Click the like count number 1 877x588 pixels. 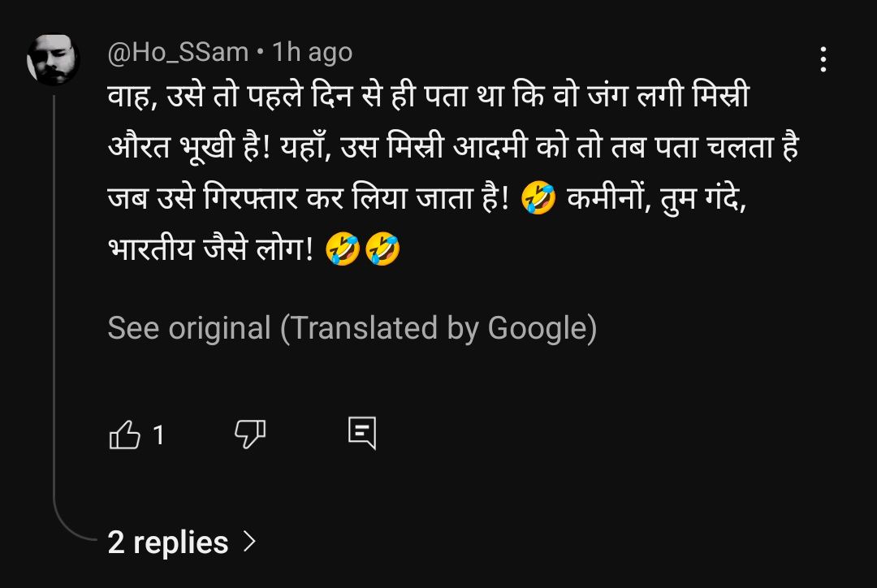158,436
